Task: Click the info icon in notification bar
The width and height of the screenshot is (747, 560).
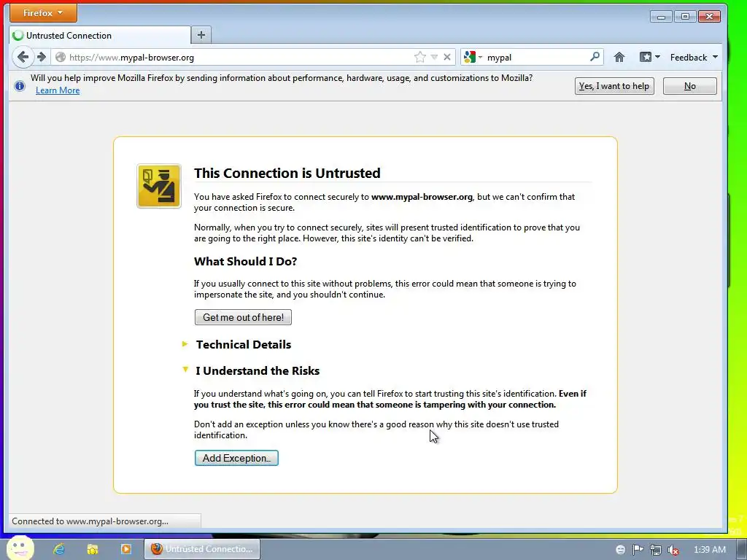Action: pyautogui.click(x=20, y=86)
